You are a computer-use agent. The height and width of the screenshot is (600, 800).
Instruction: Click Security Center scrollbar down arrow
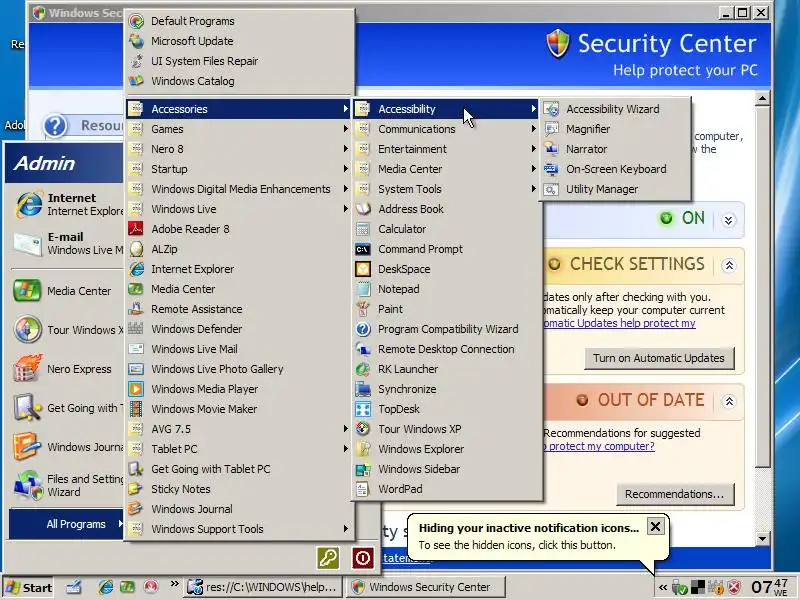762,538
